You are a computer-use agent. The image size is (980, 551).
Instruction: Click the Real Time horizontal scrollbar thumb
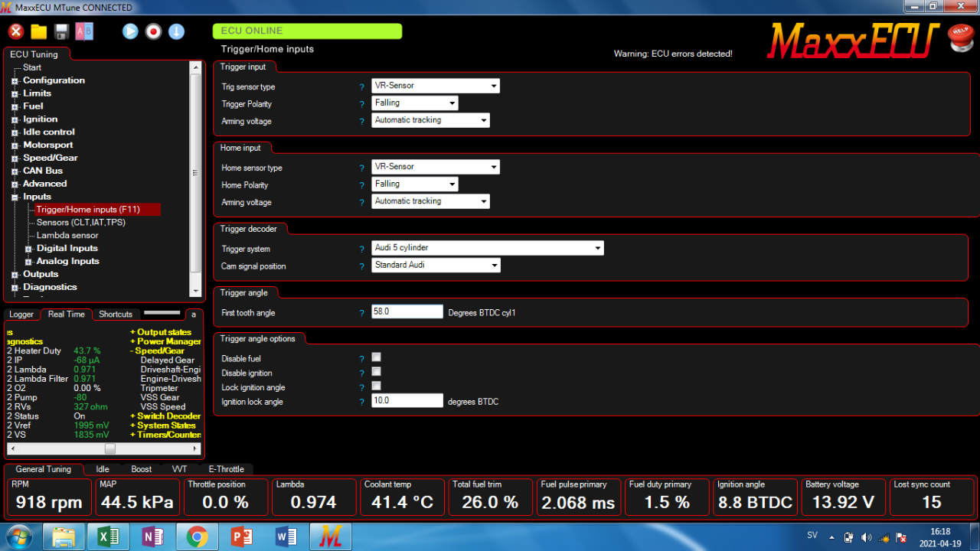pos(110,449)
